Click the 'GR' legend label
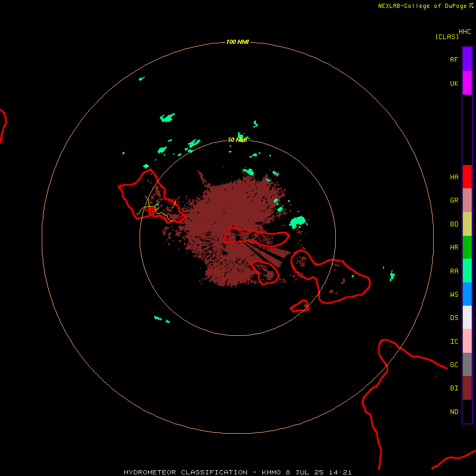This screenshot has height=476, width=476. (454, 200)
